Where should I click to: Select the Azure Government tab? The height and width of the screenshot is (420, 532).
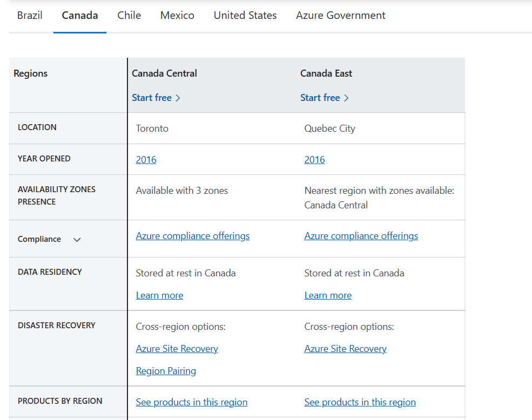(341, 15)
